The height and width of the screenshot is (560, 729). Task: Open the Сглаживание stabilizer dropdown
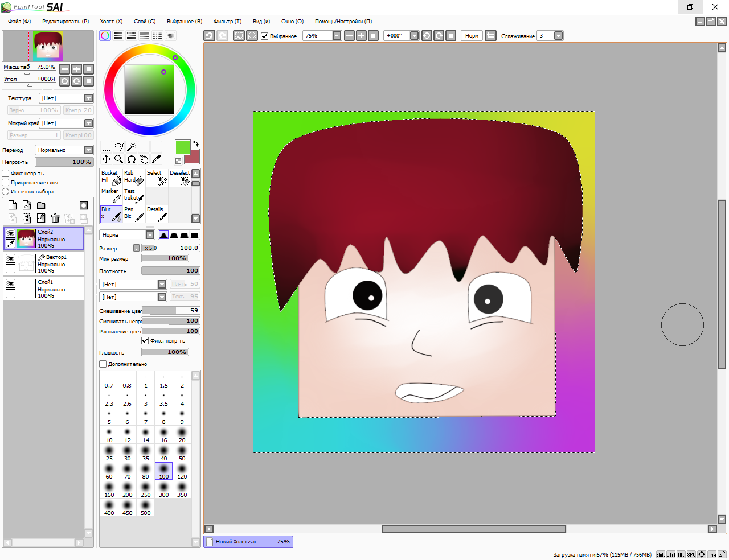pyautogui.click(x=558, y=36)
